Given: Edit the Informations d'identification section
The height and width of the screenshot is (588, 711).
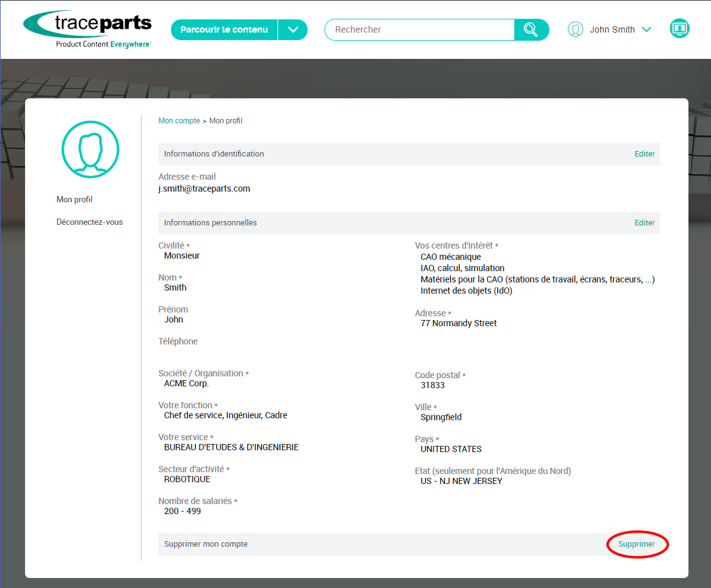Looking at the screenshot, I should click(x=645, y=154).
